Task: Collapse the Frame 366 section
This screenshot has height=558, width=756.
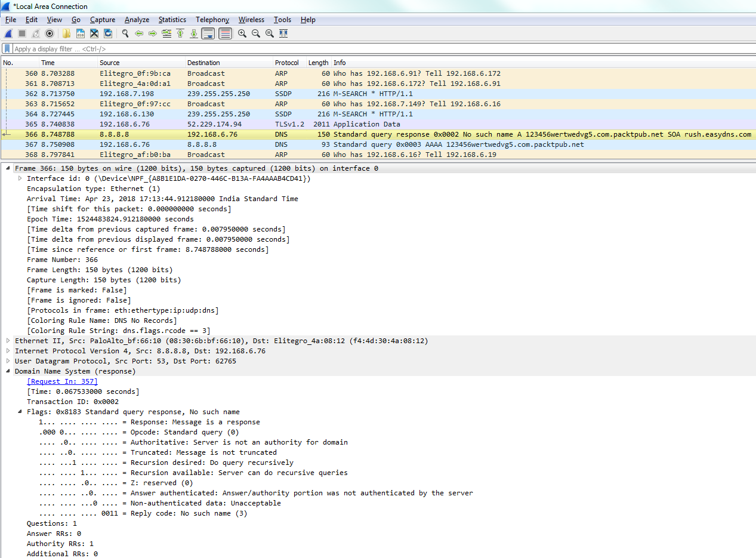Action: pyautogui.click(x=8, y=168)
